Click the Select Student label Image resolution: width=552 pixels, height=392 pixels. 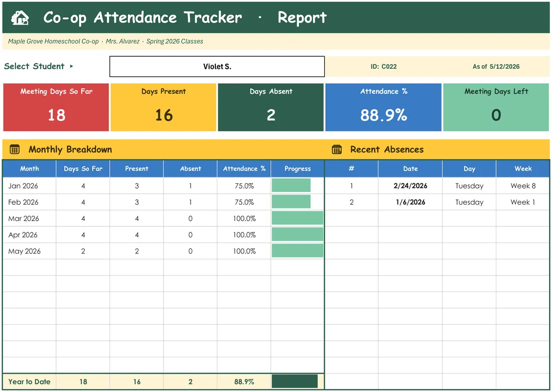34,66
